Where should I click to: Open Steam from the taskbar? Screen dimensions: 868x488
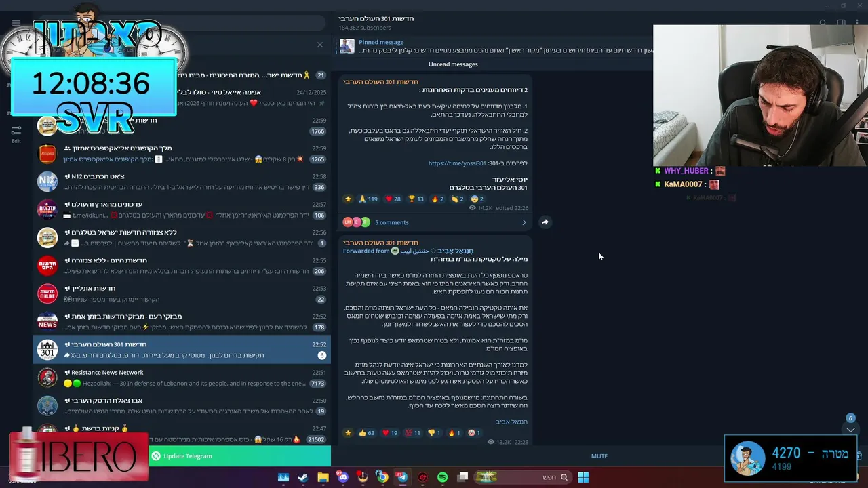tap(303, 477)
